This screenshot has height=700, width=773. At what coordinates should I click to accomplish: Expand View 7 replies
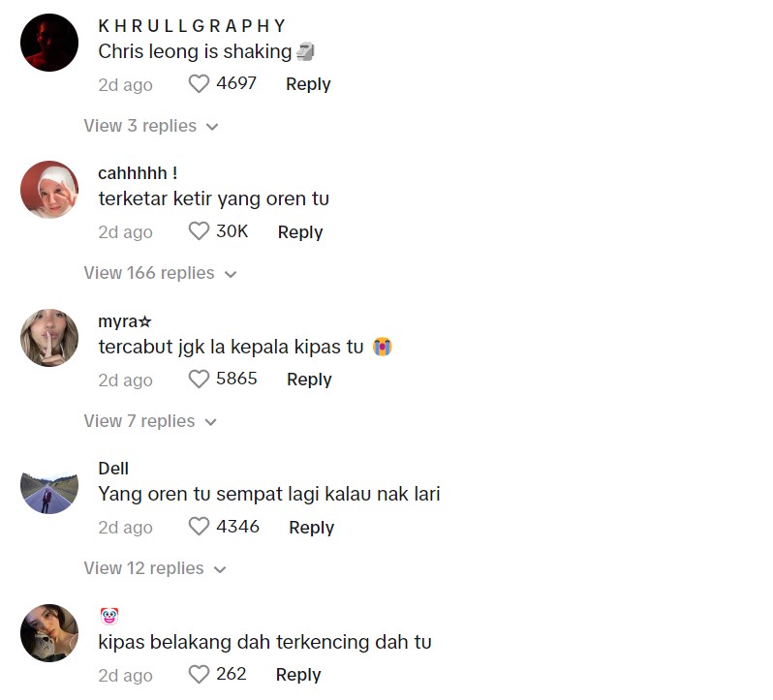(150, 421)
